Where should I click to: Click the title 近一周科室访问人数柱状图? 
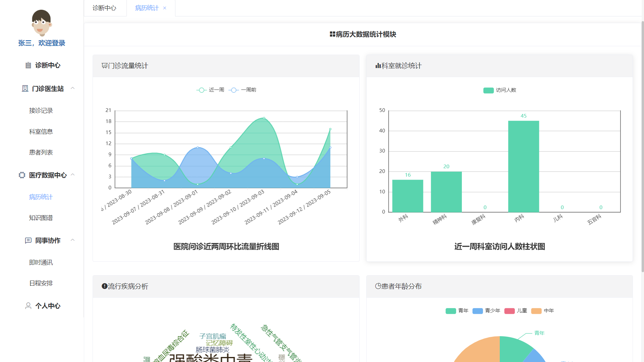pos(499,247)
